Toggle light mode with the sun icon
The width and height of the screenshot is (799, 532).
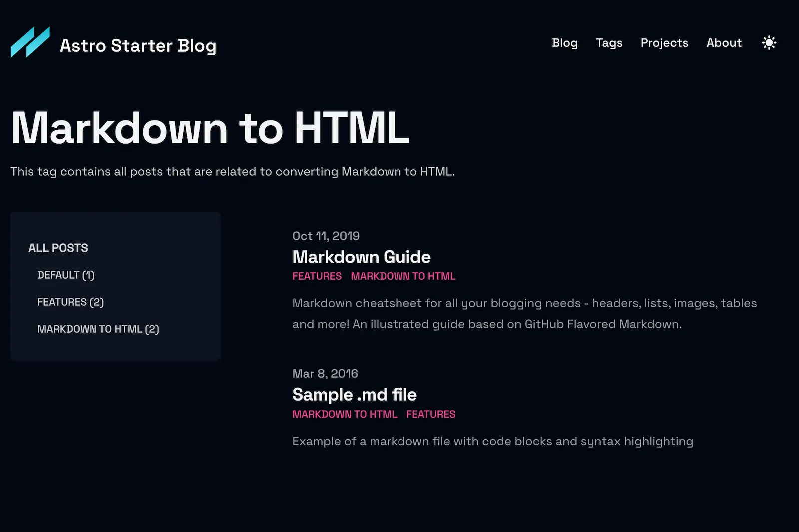point(769,43)
